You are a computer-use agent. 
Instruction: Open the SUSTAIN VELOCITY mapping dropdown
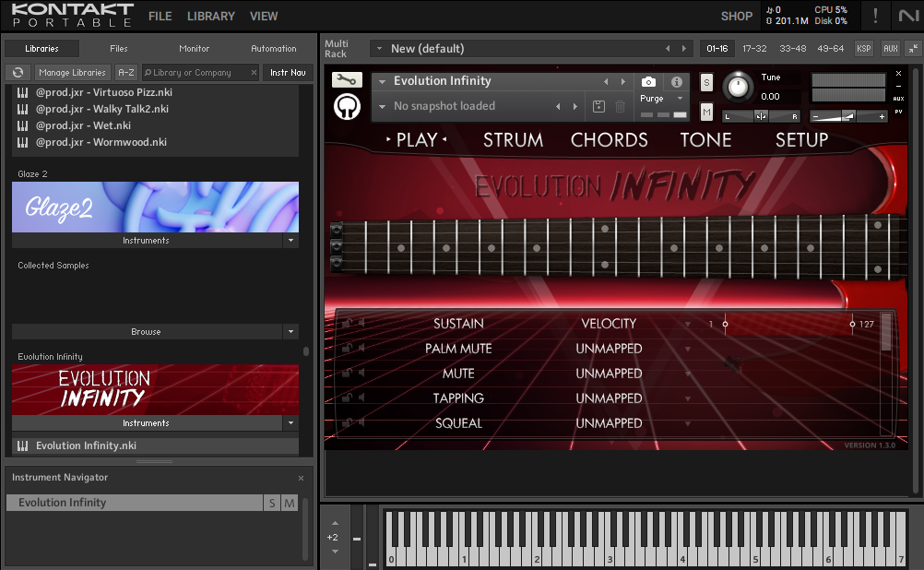(688, 324)
